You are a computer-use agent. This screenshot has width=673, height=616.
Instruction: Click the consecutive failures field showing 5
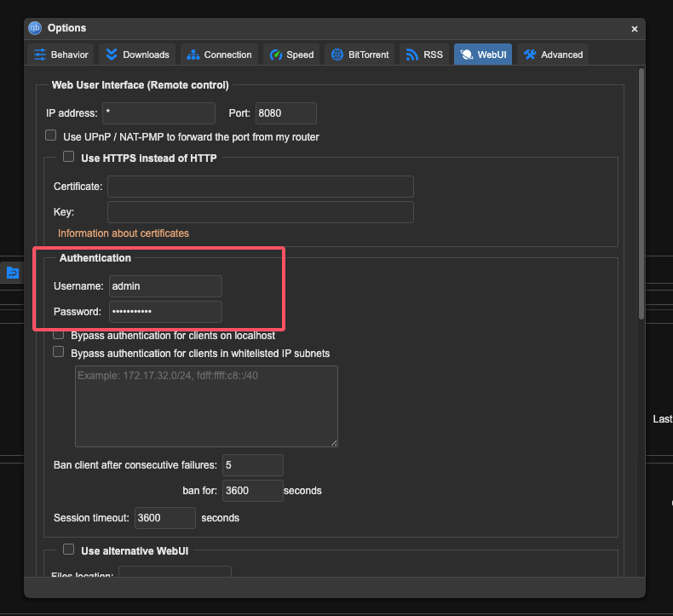(x=253, y=465)
